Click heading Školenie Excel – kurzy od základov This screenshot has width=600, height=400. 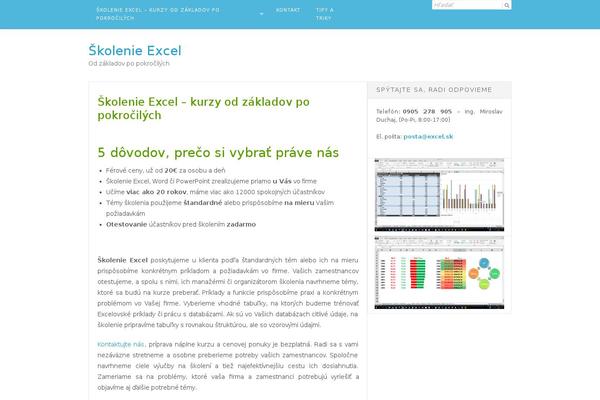(204, 108)
